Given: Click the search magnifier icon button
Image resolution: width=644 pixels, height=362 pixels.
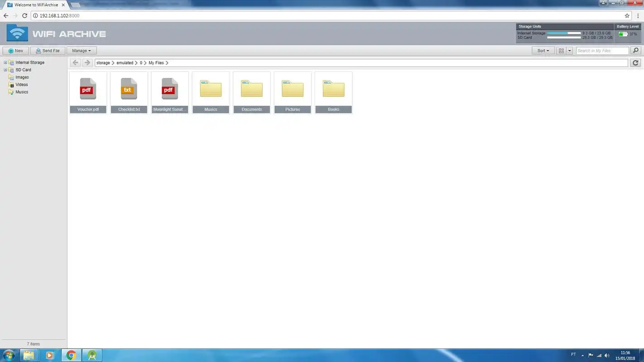Looking at the screenshot, I should click(x=636, y=51).
